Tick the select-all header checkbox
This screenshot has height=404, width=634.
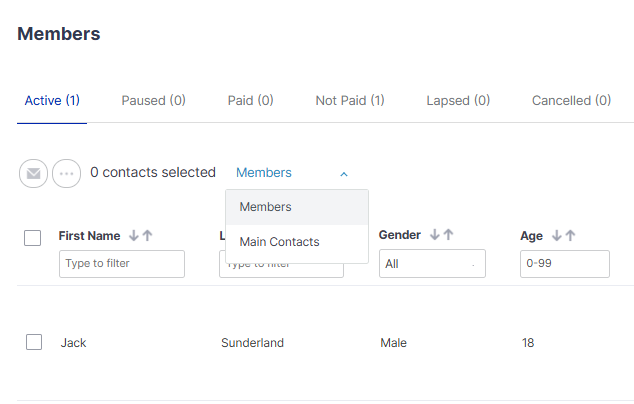point(32,237)
